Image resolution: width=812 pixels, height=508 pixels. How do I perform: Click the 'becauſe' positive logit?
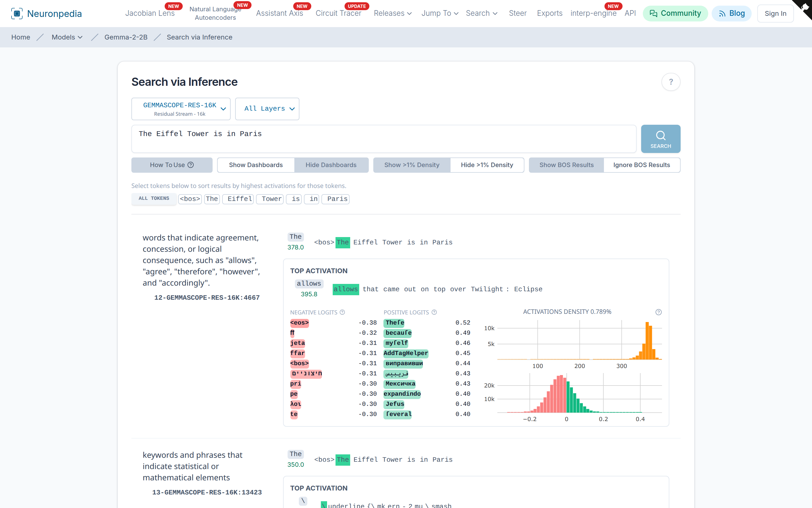[398, 333]
